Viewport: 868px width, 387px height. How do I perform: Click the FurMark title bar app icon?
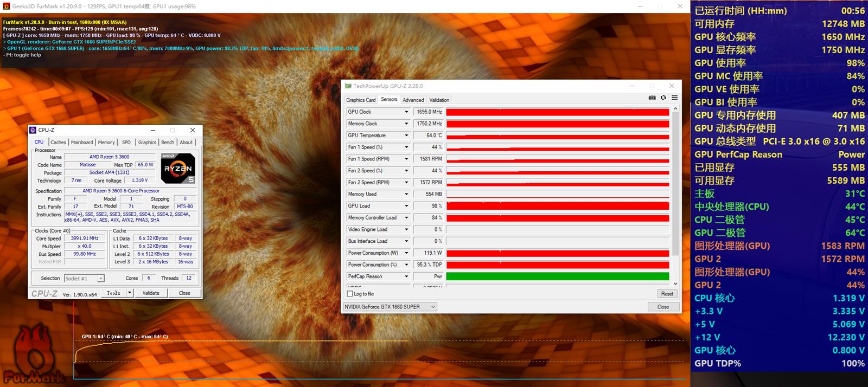(7, 6)
